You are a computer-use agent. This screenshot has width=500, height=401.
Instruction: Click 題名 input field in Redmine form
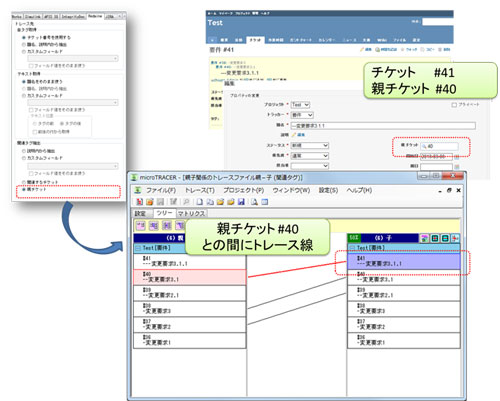pyautogui.click(x=383, y=126)
